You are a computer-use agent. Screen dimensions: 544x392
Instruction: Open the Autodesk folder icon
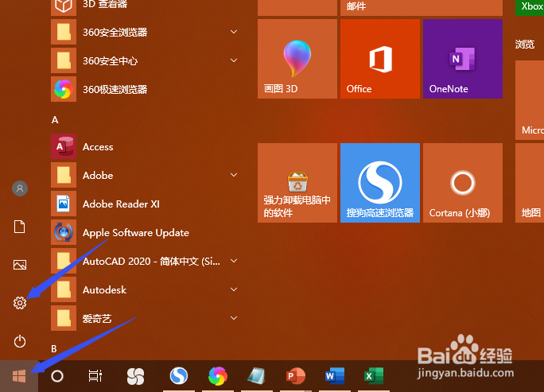click(x=64, y=289)
